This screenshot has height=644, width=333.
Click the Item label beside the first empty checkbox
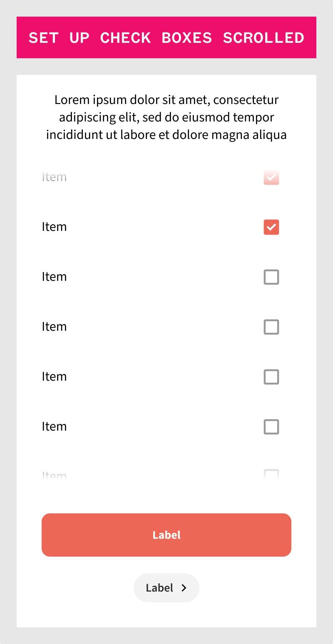(x=54, y=277)
